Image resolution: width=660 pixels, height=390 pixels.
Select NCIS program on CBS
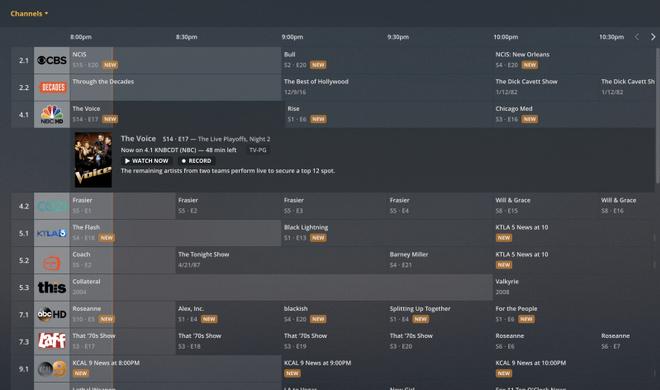point(175,60)
